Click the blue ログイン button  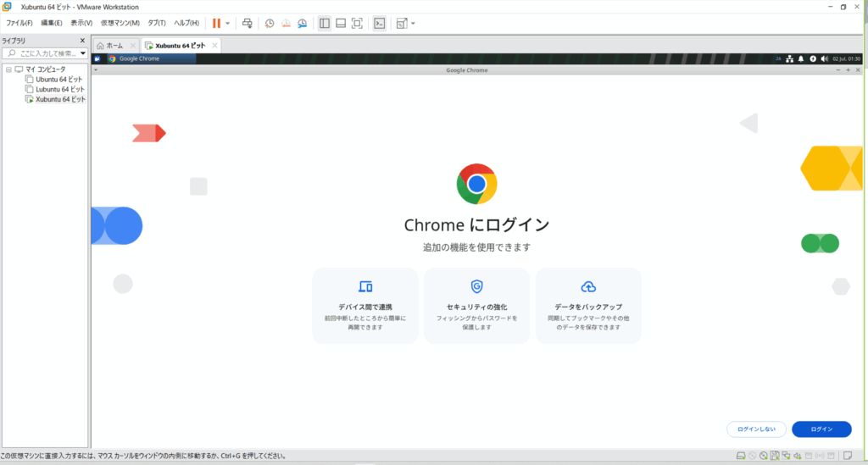[821, 429]
